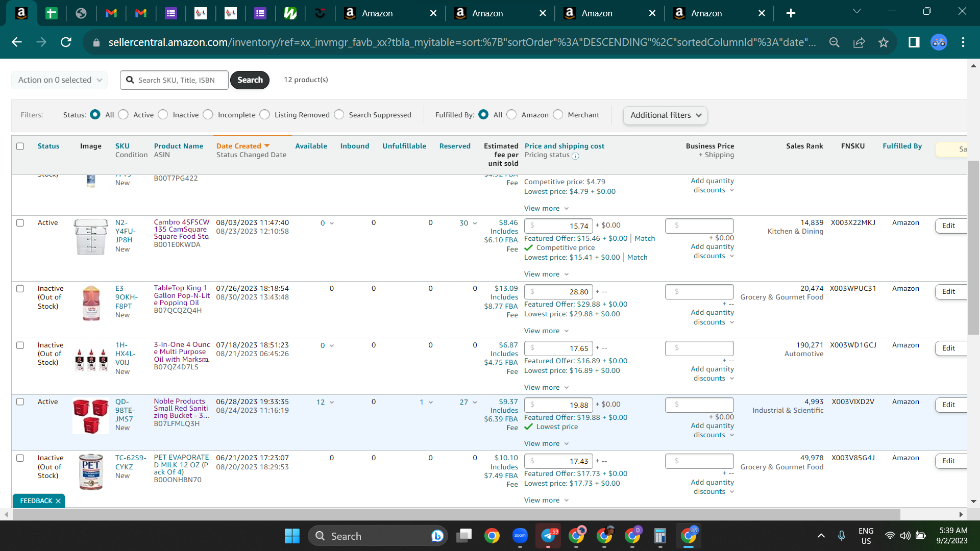Click the volume icon in system tray
This screenshot has width=980, height=551.
coord(905,536)
